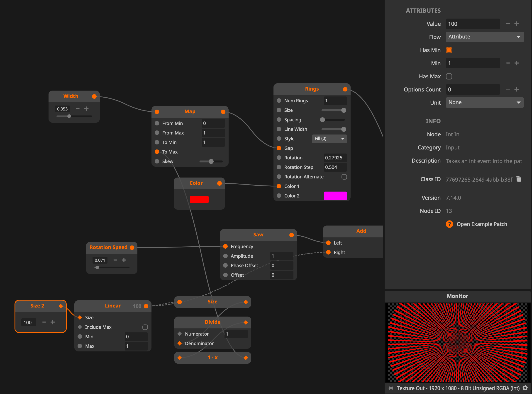Click the minus stepper on Rotation Speed node
The image size is (532, 394).
coord(115,260)
